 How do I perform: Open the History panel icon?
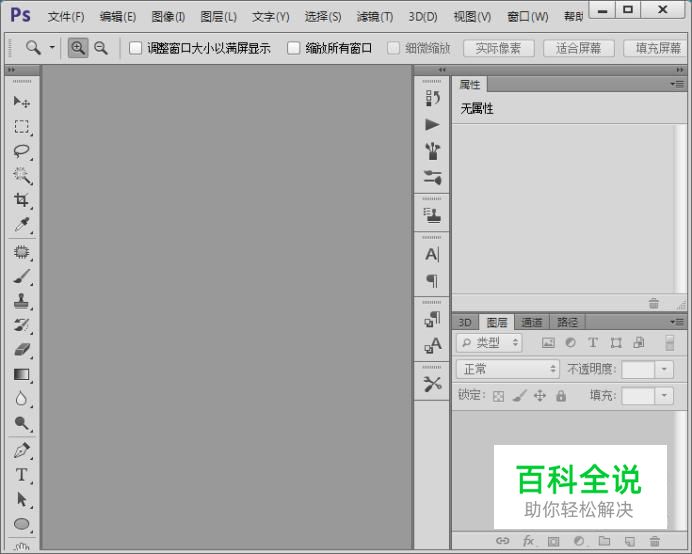tap(432, 98)
